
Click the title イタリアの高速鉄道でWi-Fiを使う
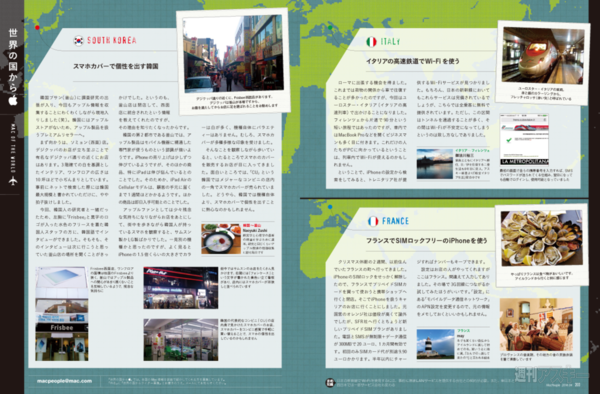(x=412, y=61)
